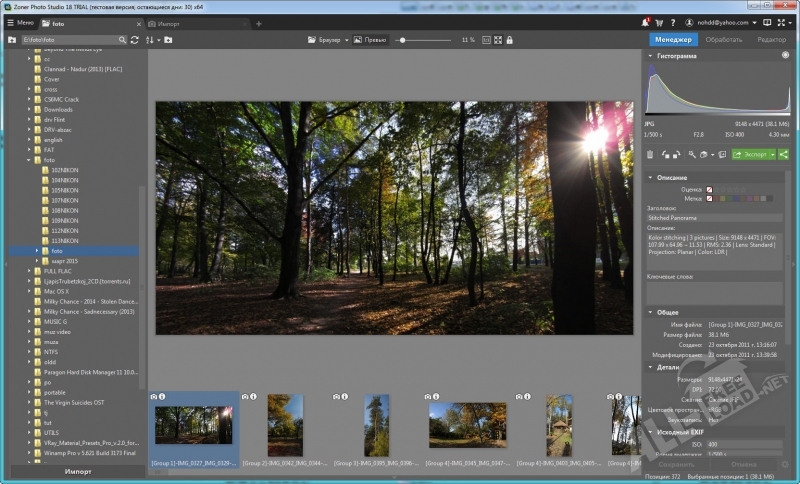Click the share icon next to Экспорт
This screenshot has width=800, height=484.
pyautogui.click(x=784, y=155)
